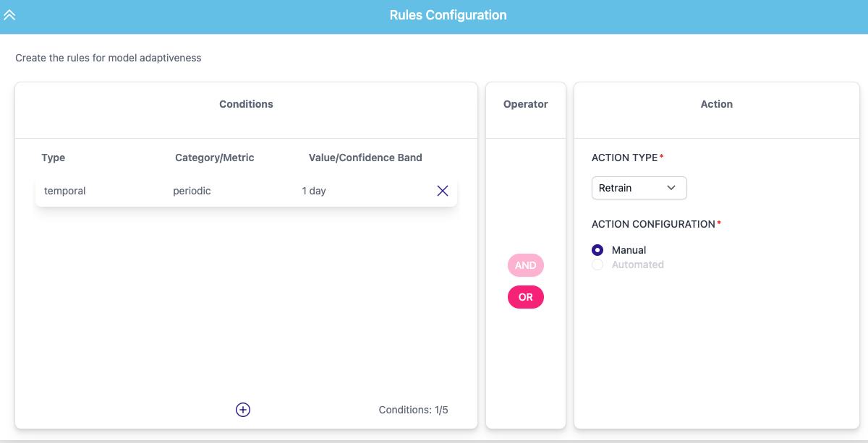This screenshot has height=443, width=868.
Task: Select the temporal condition row
Action: click(246, 191)
